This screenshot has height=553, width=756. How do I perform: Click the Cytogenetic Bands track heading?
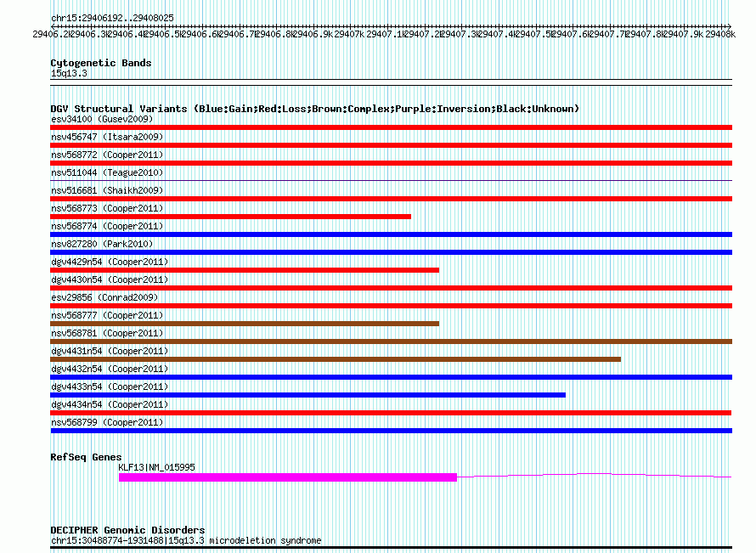tap(101, 63)
